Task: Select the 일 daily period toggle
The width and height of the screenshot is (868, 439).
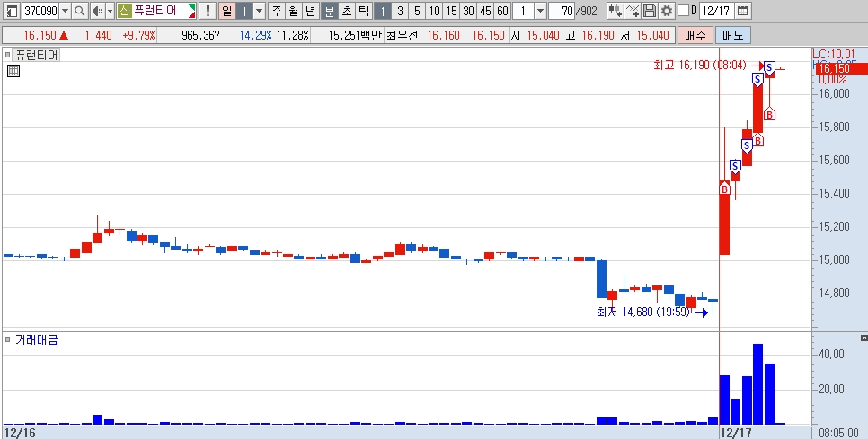Action: 226,11
